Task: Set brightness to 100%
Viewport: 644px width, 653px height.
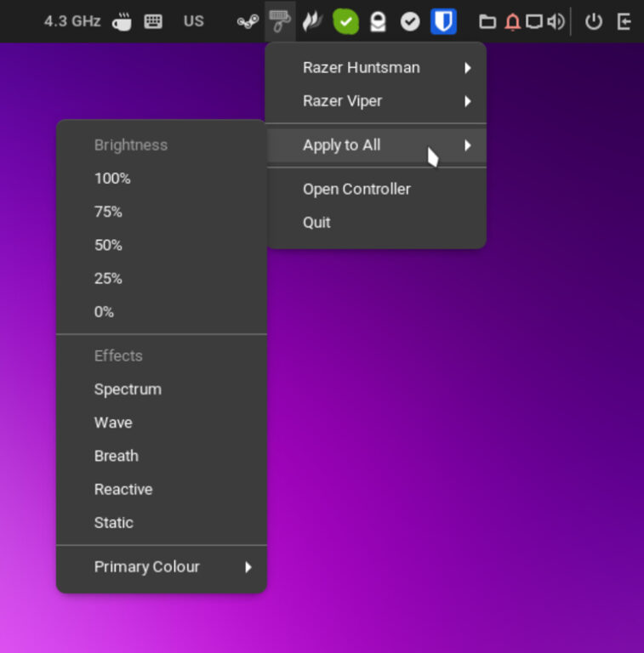Action: point(162,179)
